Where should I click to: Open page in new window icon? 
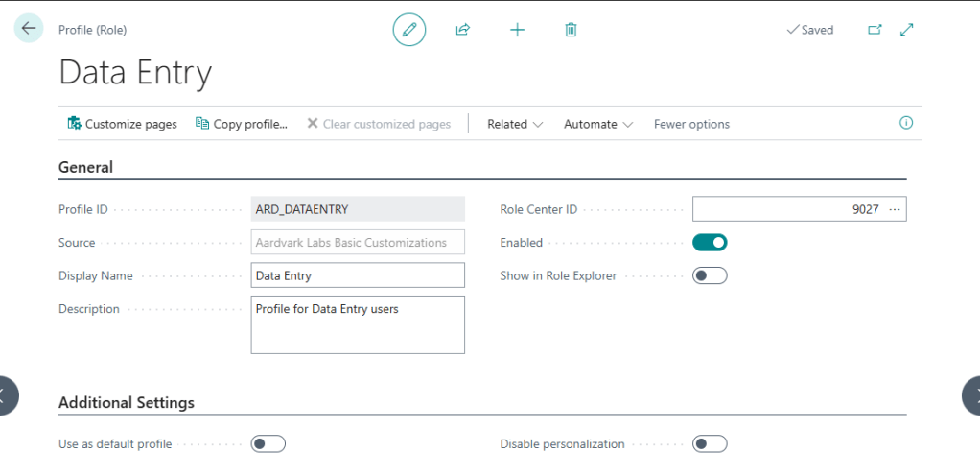(x=875, y=30)
